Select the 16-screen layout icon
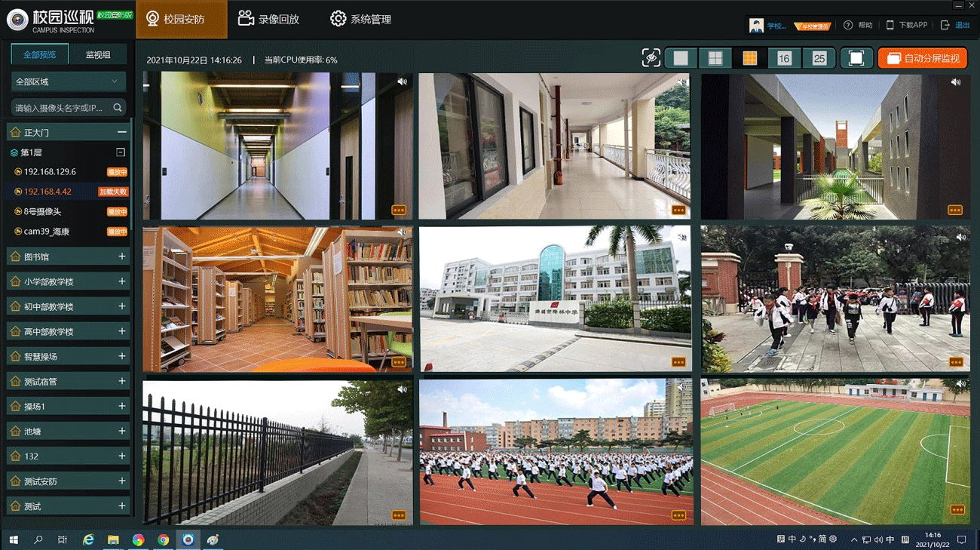980x550 pixels. pos(784,58)
